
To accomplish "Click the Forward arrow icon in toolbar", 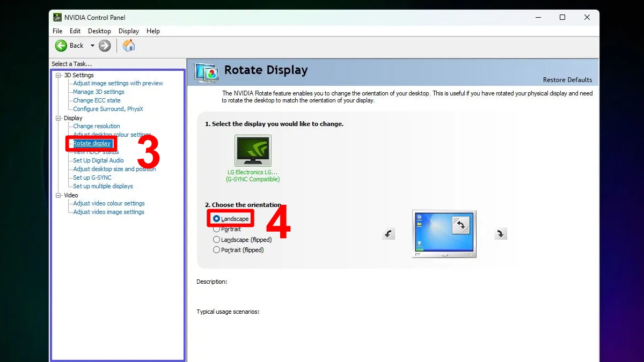I will [x=105, y=46].
